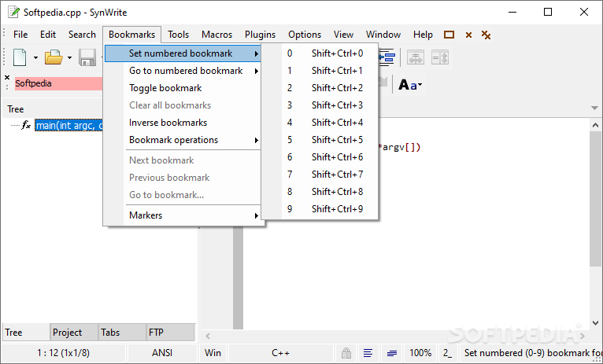Close the open Bookmarks menu
This screenshot has width=603, height=364.
click(132, 35)
